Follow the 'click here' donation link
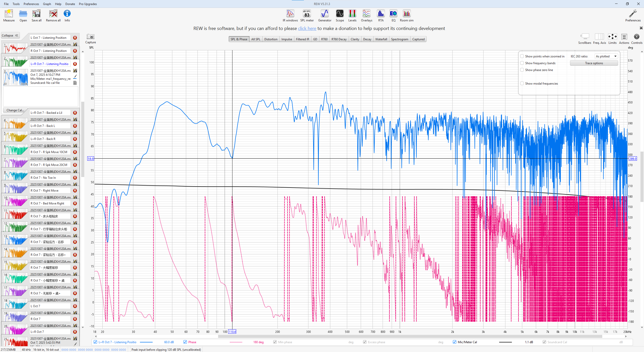644x352 pixels. [x=307, y=28]
